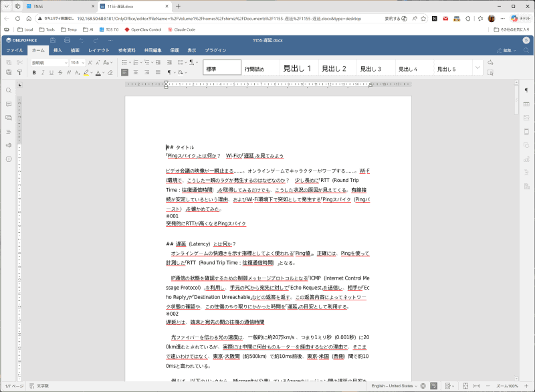Fit page to width in status bar
The image size is (535, 392).
[477, 386]
